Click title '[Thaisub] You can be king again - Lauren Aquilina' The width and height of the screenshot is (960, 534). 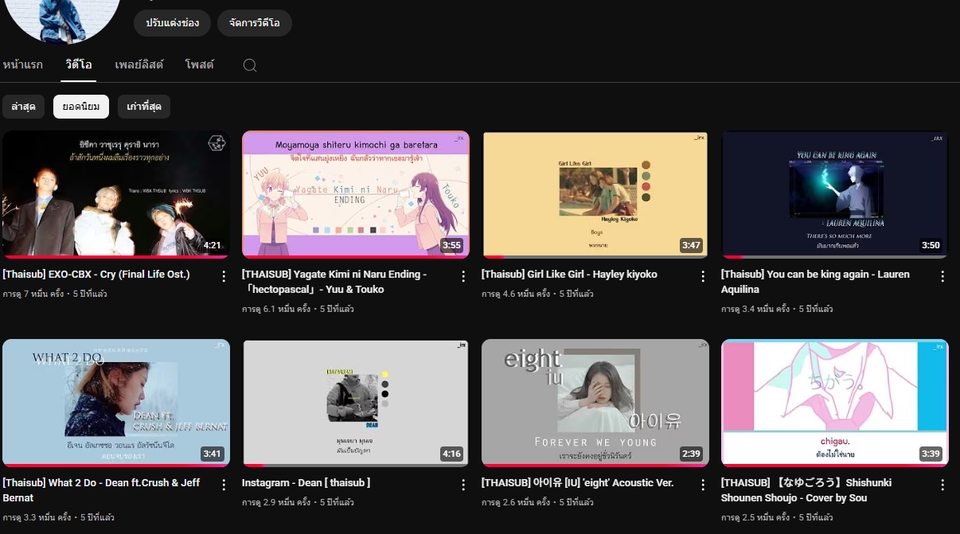[816, 282]
